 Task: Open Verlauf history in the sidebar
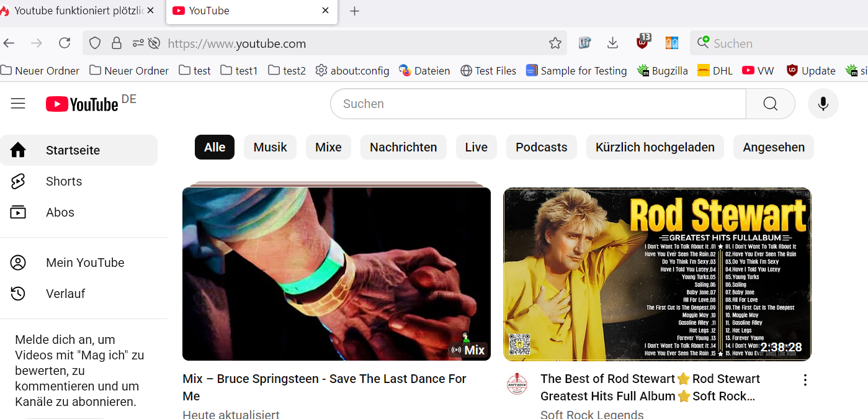79,294
